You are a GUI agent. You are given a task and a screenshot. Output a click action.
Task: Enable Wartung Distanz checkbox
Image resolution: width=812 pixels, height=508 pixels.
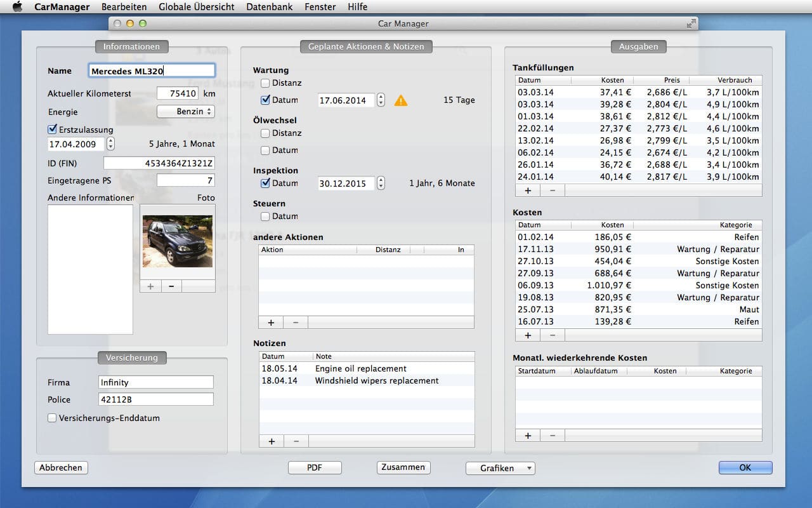tap(265, 83)
